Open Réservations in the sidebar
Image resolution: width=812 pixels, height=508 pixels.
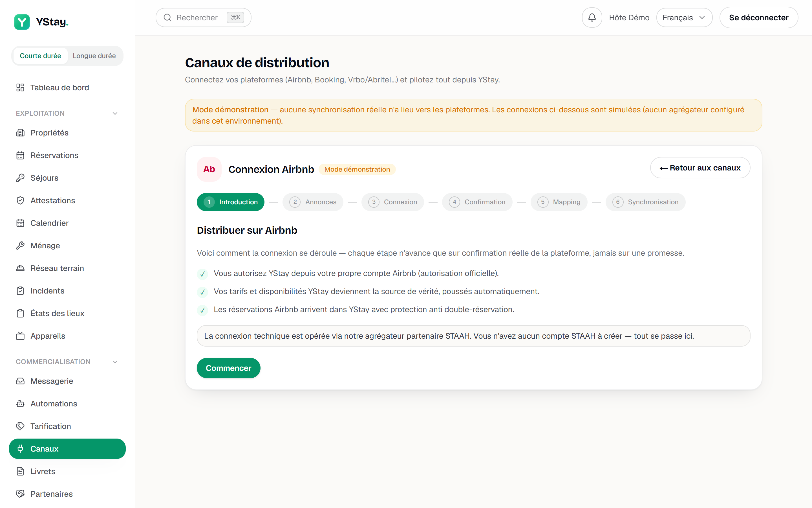(x=67, y=155)
